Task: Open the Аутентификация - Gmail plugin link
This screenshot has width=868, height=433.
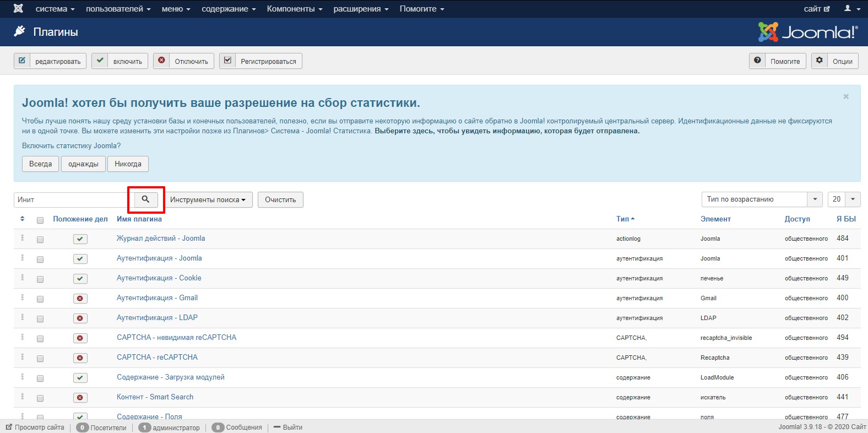Action: click(x=157, y=297)
